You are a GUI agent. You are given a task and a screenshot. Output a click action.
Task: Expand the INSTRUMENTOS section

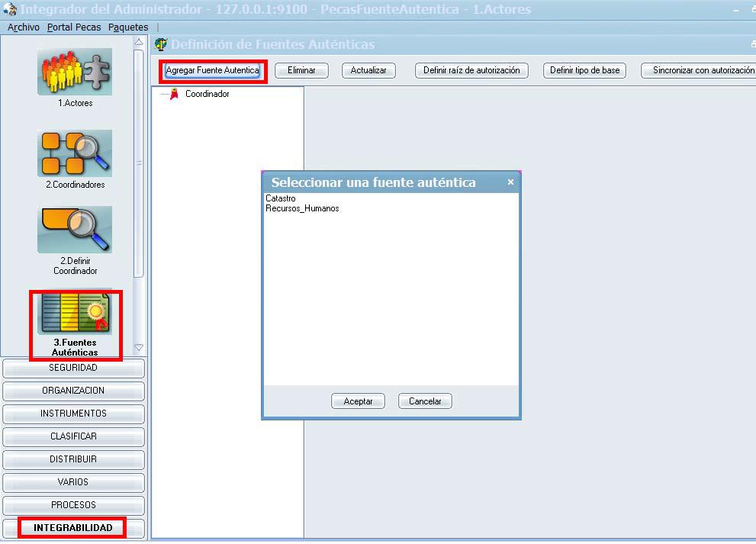click(73, 414)
